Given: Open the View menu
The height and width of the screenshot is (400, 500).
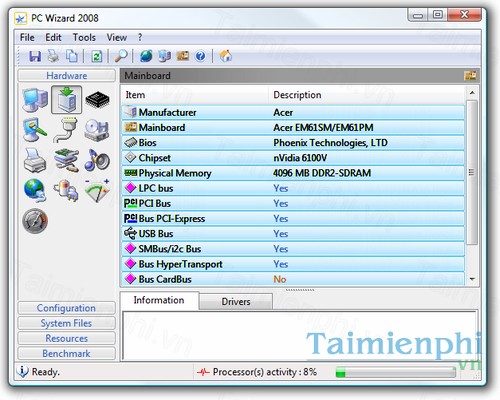Looking at the screenshot, I should [117, 37].
